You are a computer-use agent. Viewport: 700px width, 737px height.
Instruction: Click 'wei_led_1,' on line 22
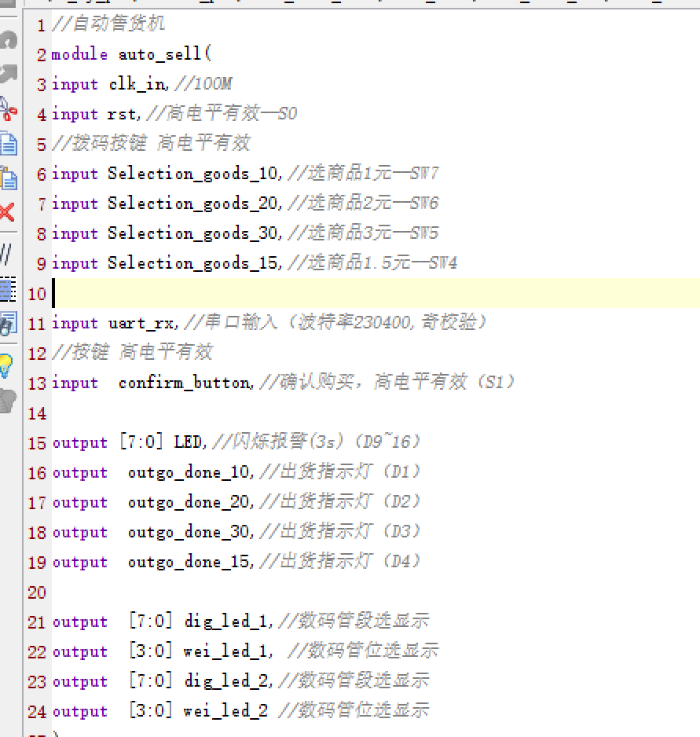[x=229, y=651]
